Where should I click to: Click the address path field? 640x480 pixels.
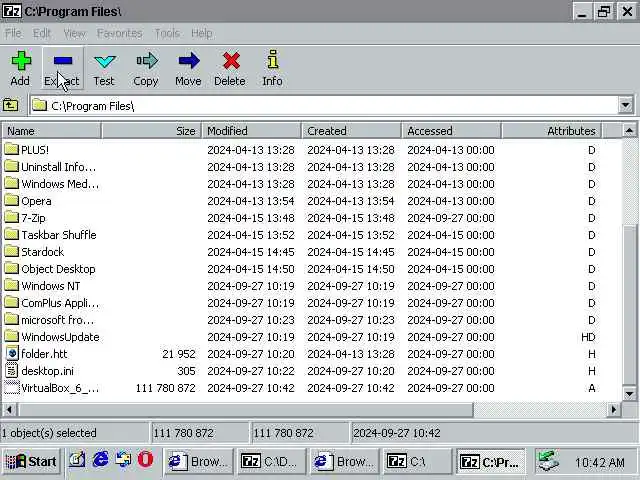(324, 106)
